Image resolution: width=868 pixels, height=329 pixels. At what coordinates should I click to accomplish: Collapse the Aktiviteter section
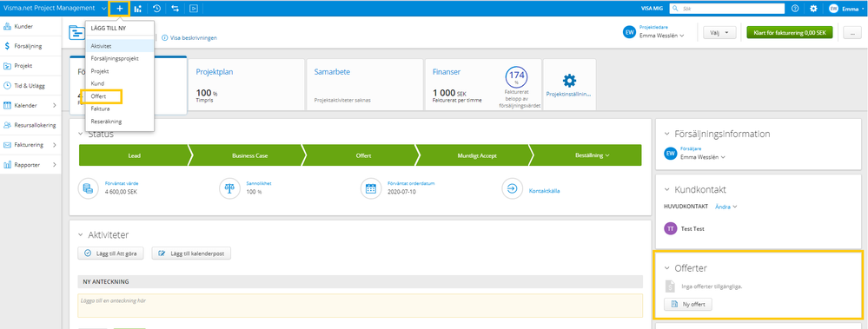click(81, 235)
